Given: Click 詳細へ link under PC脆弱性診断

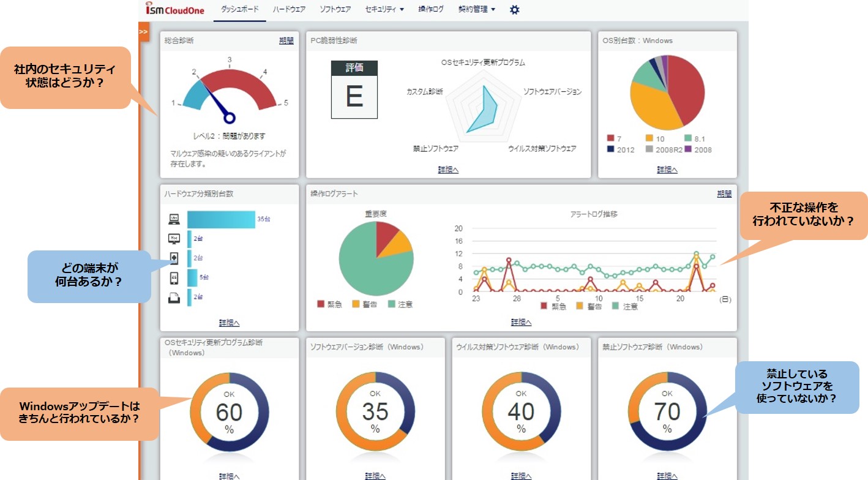Looking at the screenshot, I should 448,170.
